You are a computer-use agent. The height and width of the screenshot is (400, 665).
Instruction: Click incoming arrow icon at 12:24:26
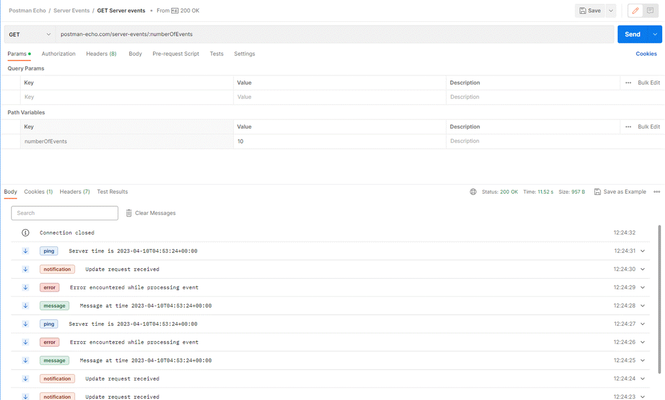point(25,342)
